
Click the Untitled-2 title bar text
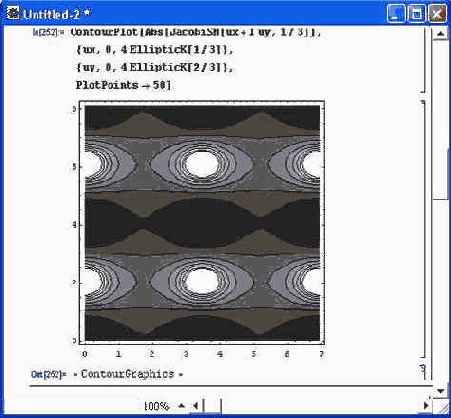pos(57,14)
